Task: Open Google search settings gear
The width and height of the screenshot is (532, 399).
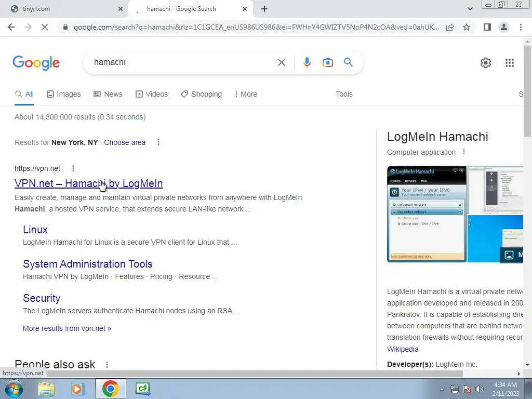Action: 486,63
